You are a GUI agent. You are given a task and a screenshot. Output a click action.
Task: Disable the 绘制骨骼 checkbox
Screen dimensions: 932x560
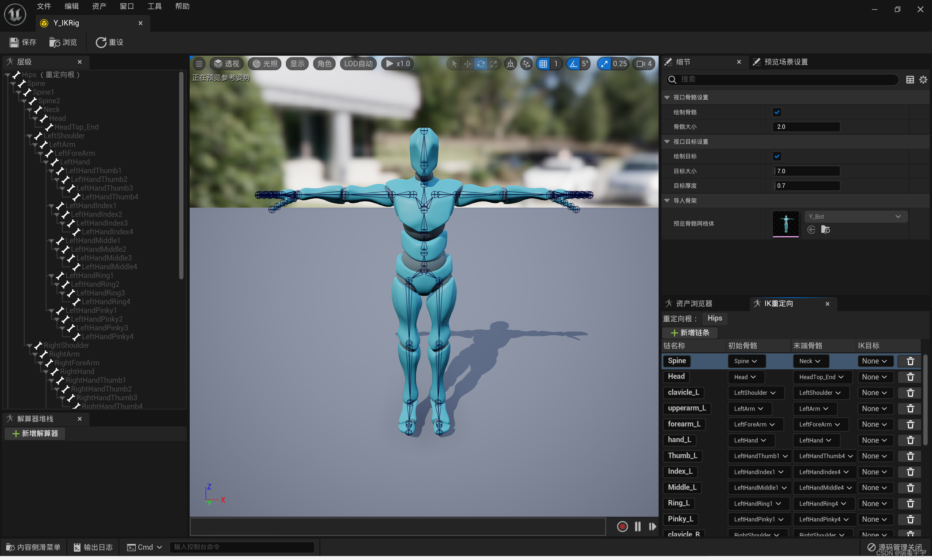778,112
